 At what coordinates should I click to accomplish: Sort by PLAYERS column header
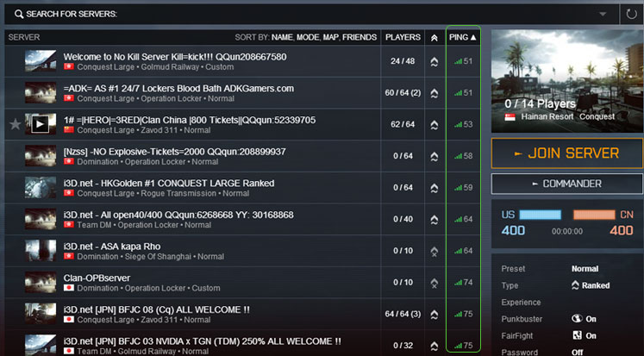click(403, 37)
